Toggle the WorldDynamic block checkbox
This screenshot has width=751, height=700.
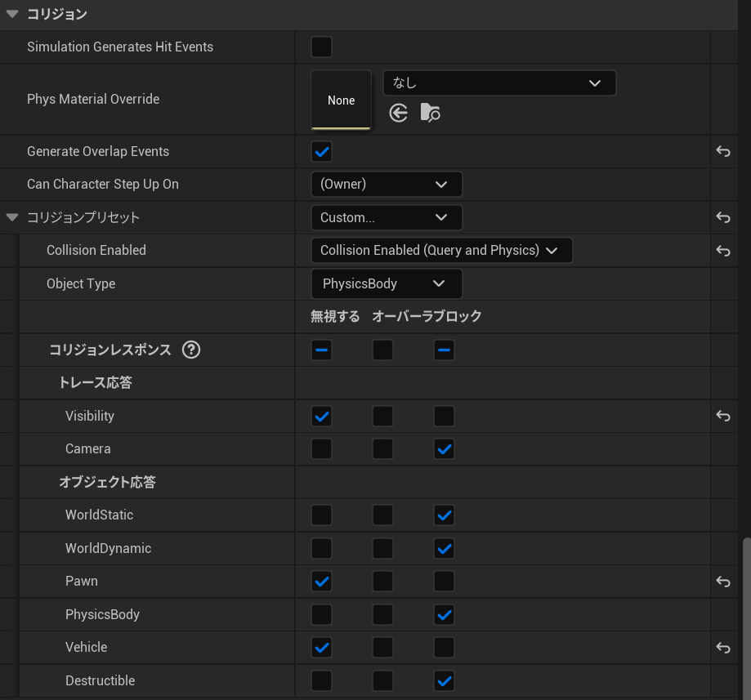pyautogui.click(x=444, y=549)
